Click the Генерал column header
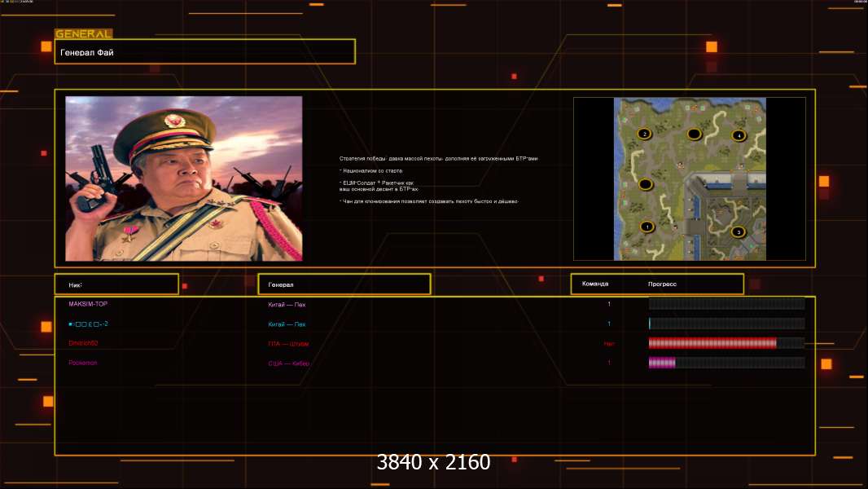This screenshot has height=489, width=868. pos(344,284)
